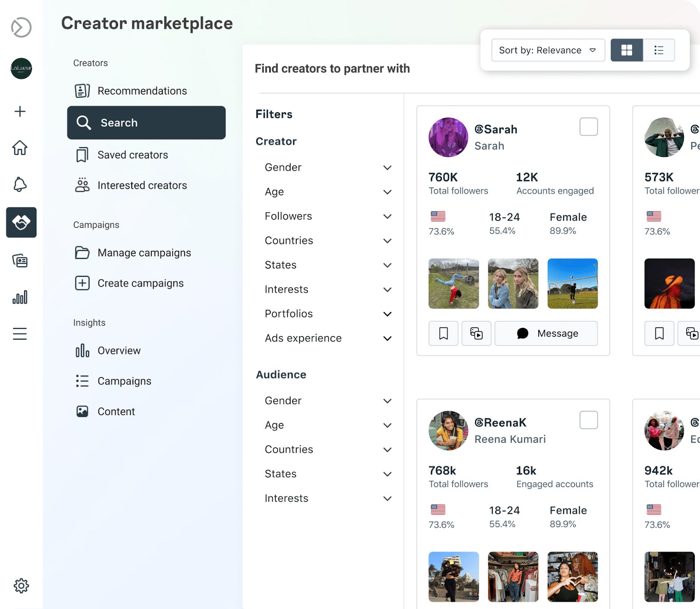This screenshot has width=700, height=609.
Task: Open the Creator marketplace handshake icon
Action: click(x=21, y=222)
